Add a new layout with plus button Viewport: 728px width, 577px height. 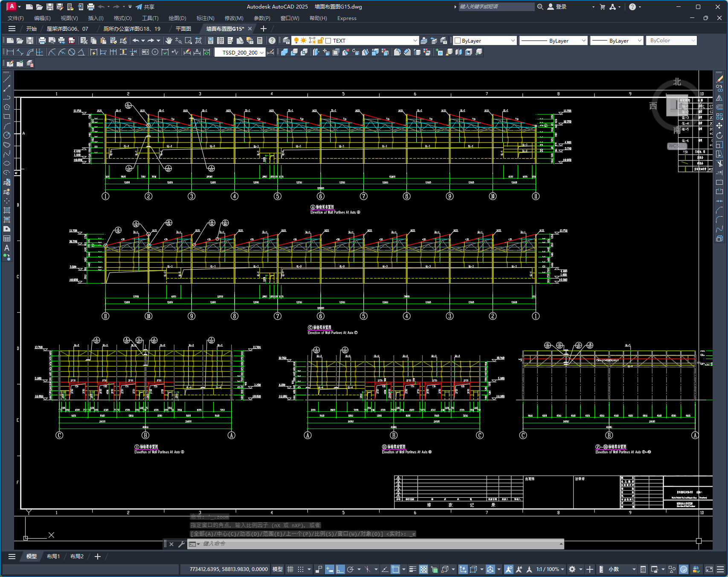pyautogui.click(x=98, y=557)
